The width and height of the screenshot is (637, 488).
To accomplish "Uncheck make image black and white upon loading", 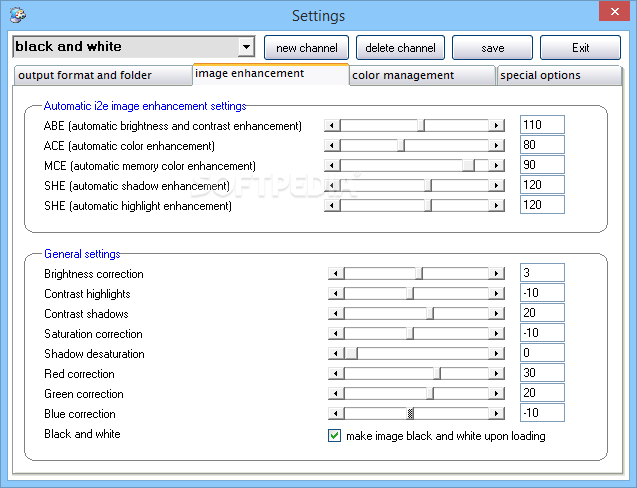I will tap(334, 436).
